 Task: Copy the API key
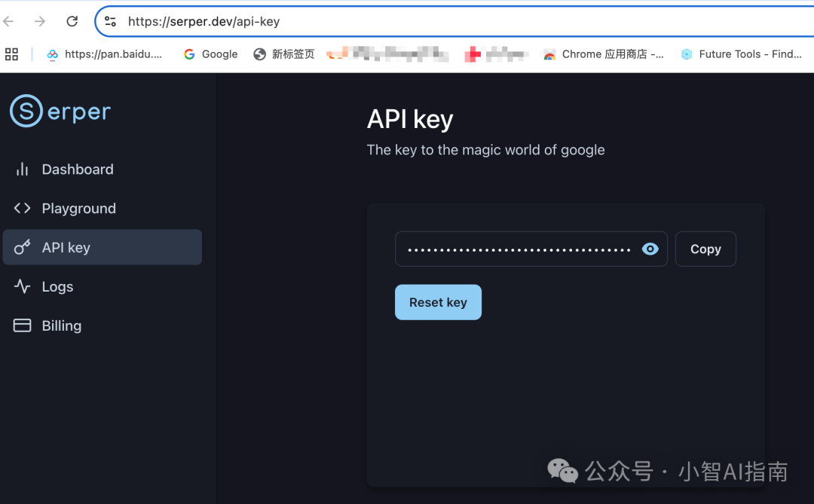(705, 249)
